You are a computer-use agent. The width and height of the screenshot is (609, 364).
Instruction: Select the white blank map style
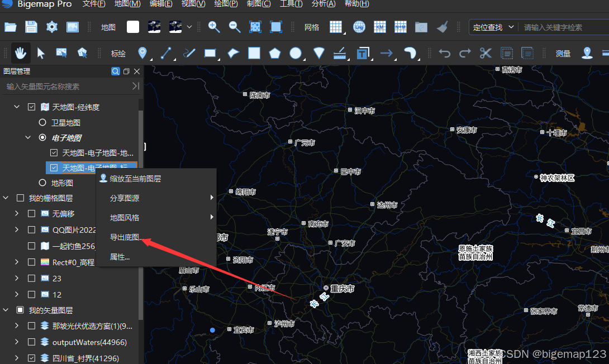pyautogui.click(x=133, y=27)
